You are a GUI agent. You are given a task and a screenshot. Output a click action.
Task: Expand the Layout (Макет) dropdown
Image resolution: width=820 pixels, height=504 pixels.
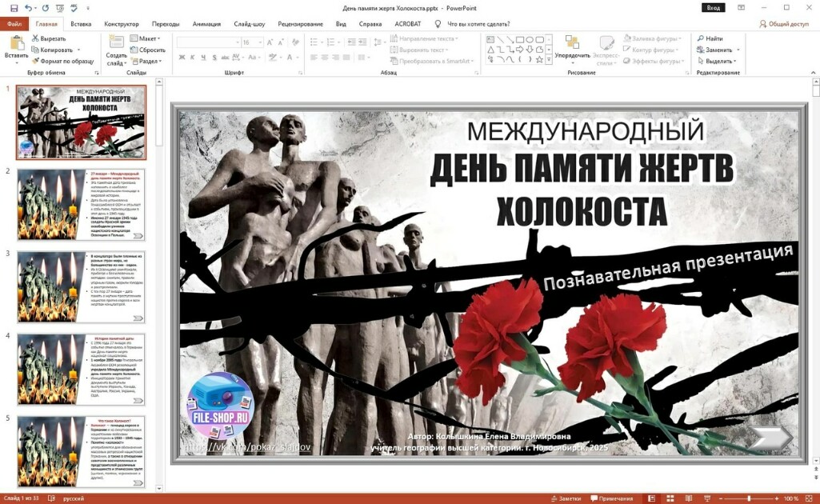[148, 38]
